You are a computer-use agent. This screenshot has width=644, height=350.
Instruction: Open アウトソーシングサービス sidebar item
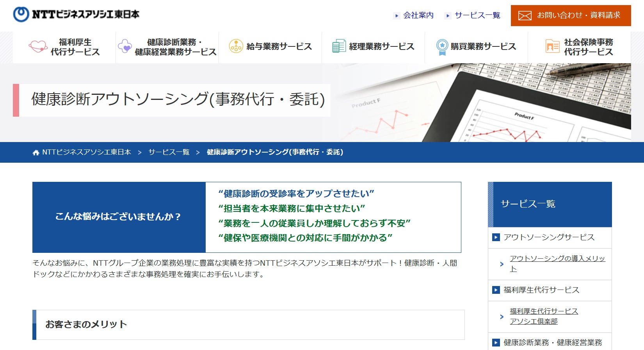coord(550,238)
